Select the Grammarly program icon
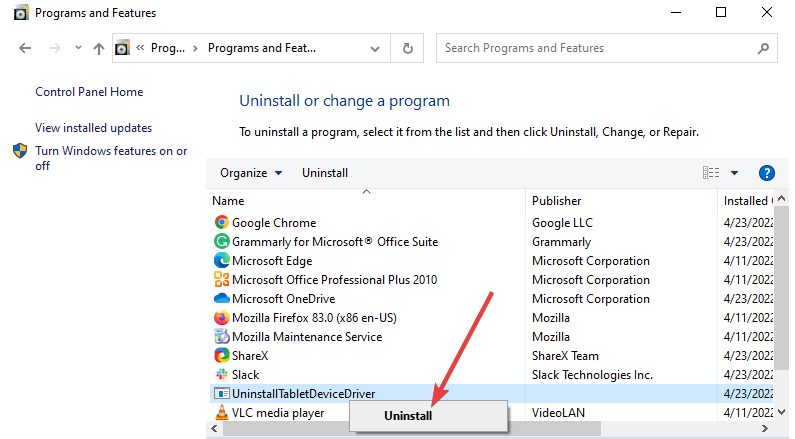Viewport: 795px width, 439px height. coord(221,242)
